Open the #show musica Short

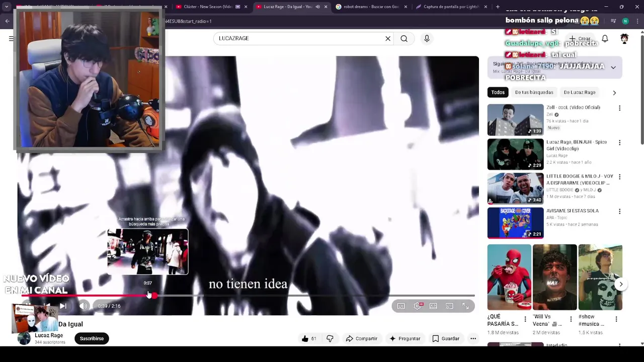pyautogui.click(x=600, y=277)
